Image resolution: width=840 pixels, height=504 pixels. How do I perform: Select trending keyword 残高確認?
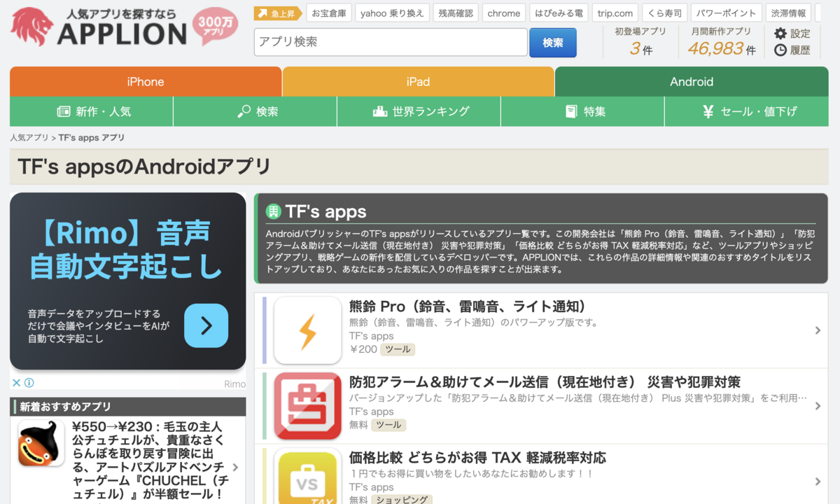(x=456, y=13)
